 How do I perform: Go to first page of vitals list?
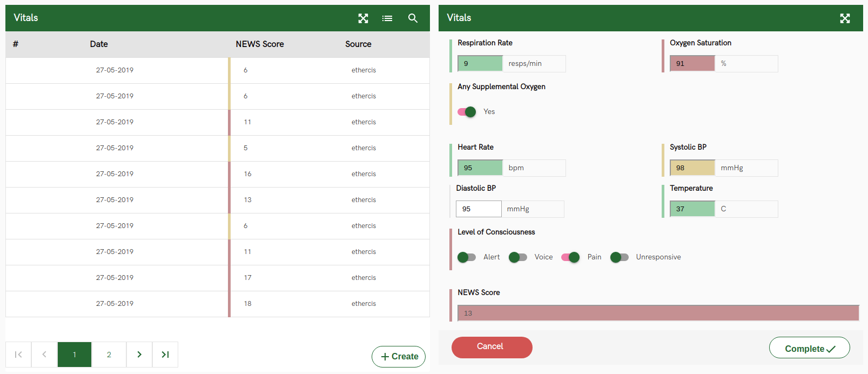tap(18, 355)
